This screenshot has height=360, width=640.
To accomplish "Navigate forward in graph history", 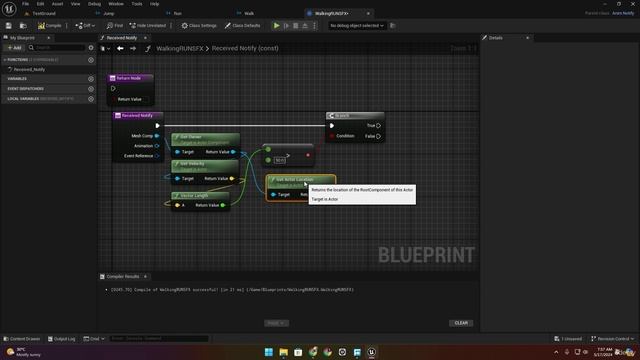I will (133, 49).
